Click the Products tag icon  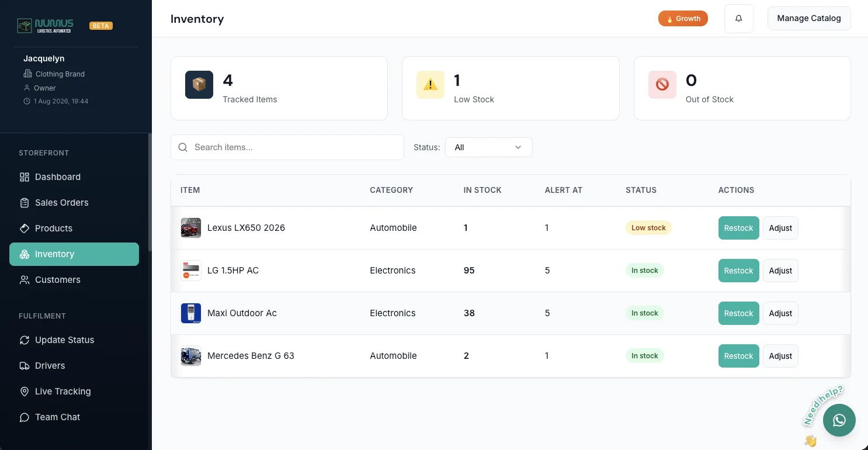(x=25, y=229)
